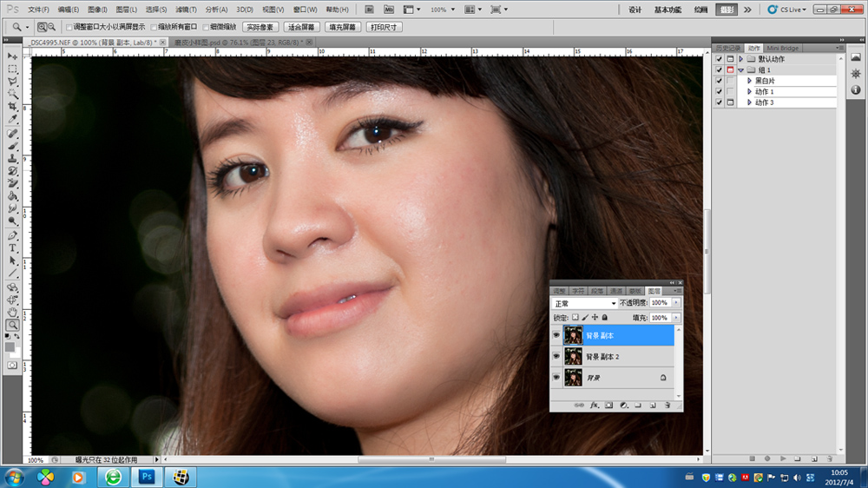This screenshot has height=488, width=868.
Task: Click the 适合屏幕 button
Action: click(x=301, y=27)
